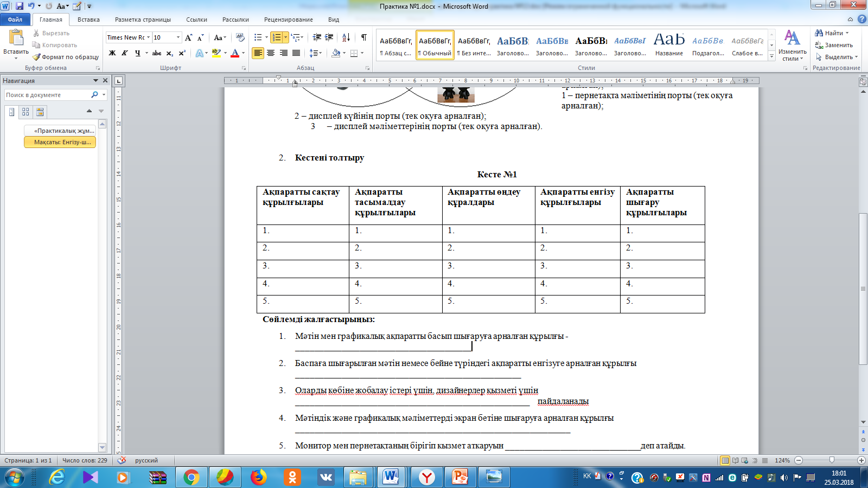Switch to the Ссылки tab
The height and width of the screenshot is (488, 868).
(x=196, y=20)
